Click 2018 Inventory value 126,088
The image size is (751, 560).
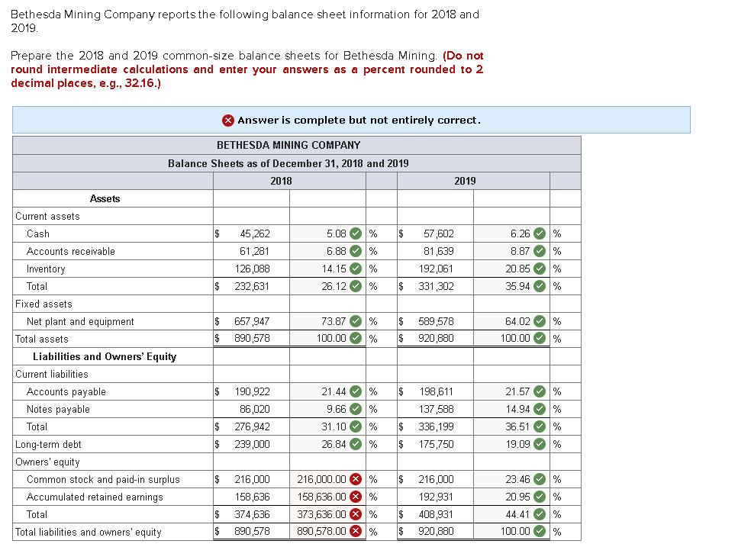point(252,269)
